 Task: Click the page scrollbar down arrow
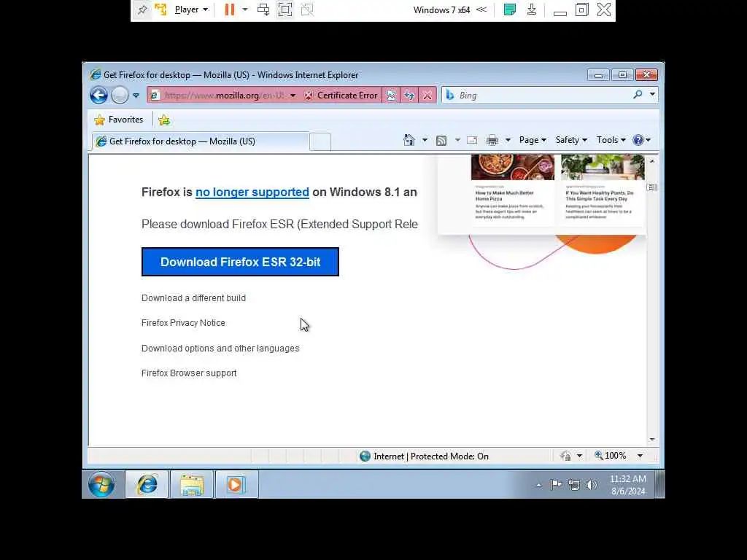tap(652, 440)
